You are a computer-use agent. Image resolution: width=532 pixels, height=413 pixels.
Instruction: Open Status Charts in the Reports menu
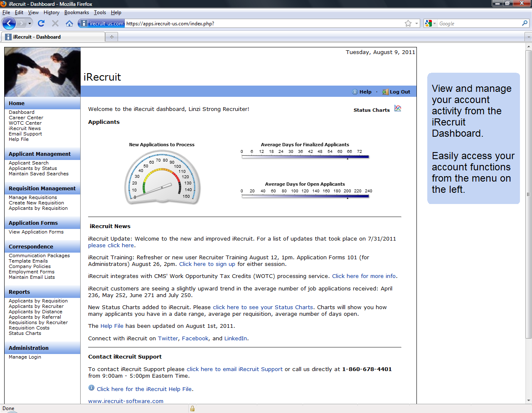25,333
